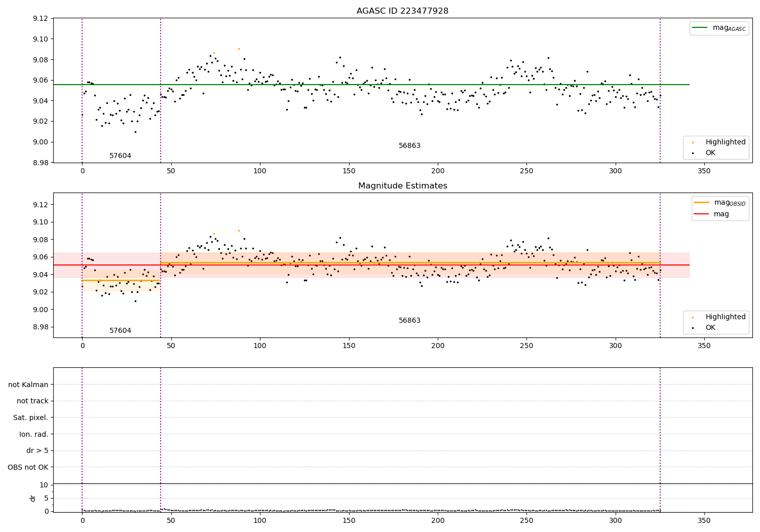Click y-tick 8.98 in top plot
This screenshot has height=532, width=760.
40,163
